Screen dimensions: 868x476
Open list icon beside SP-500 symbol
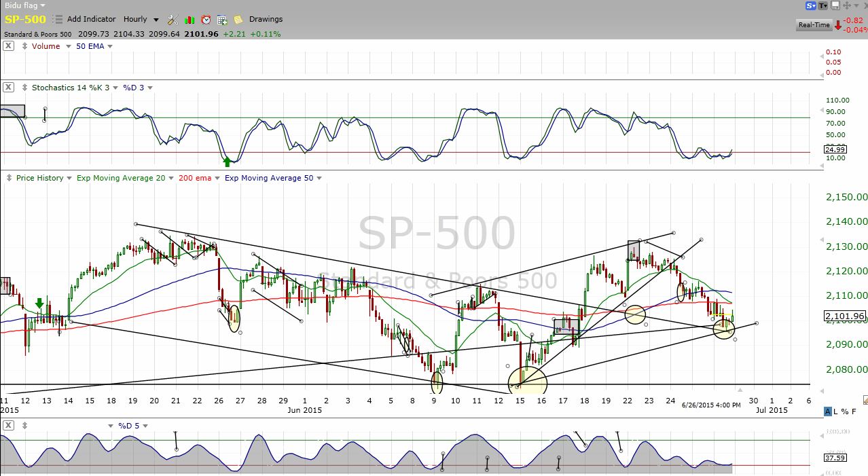coord(57,20)
